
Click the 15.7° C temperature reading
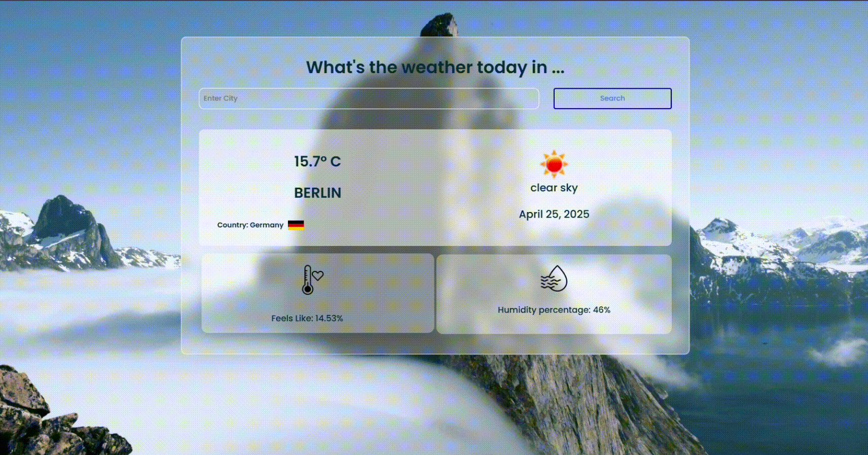click(x=317, y=161)
